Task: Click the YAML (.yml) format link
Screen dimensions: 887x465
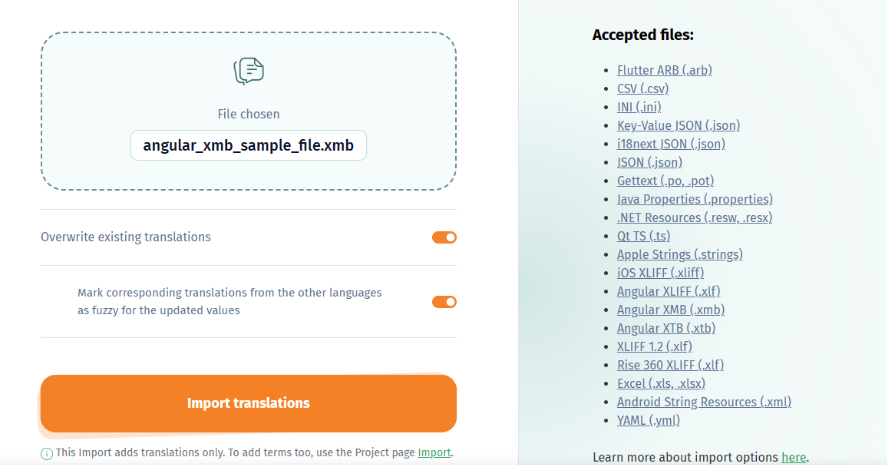Action: point(647,420)
